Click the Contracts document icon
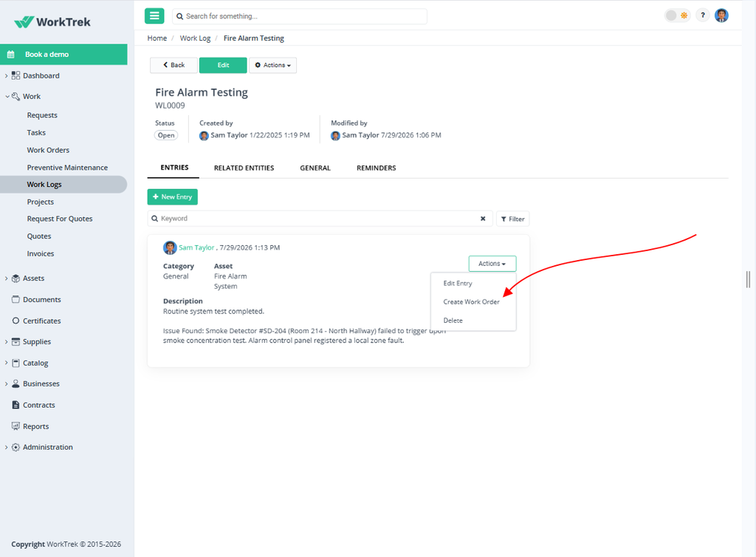This screenshot has width=756, height=557. pyautogui.click(x=16, y=405)
